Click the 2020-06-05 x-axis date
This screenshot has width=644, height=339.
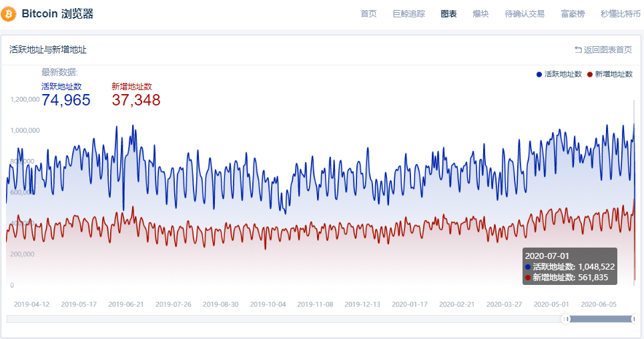[599, 304]
